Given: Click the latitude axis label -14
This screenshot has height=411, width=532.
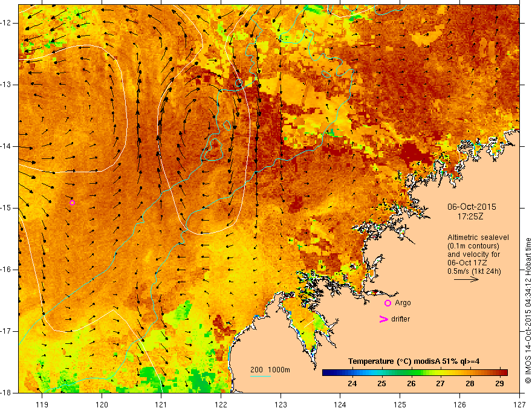Looking at the screenshot, I should click(x=6, y=146).
